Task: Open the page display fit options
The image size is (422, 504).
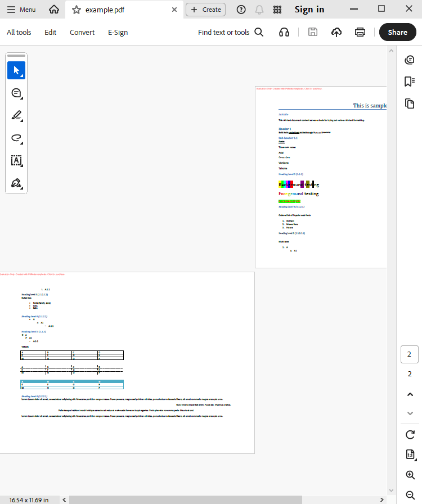Action: [410, 454]
